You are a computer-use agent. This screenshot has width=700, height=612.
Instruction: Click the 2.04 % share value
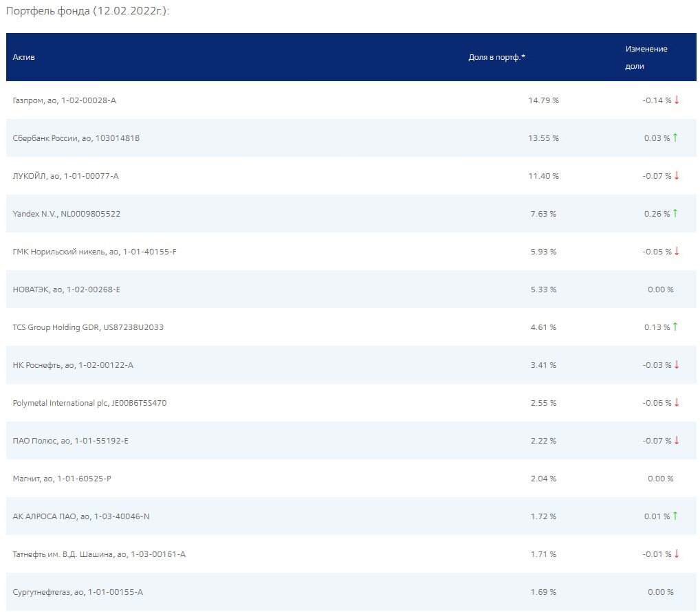(x=543, y=479)
